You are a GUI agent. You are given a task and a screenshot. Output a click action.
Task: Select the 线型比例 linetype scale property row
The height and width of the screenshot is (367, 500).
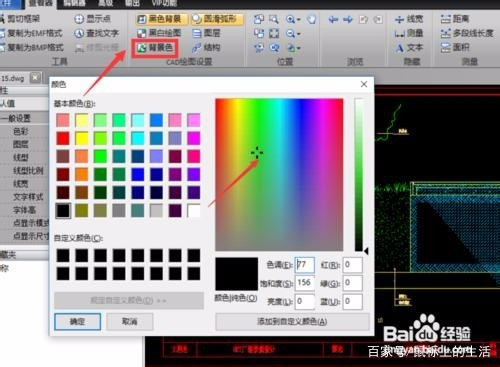click(24, 170)
